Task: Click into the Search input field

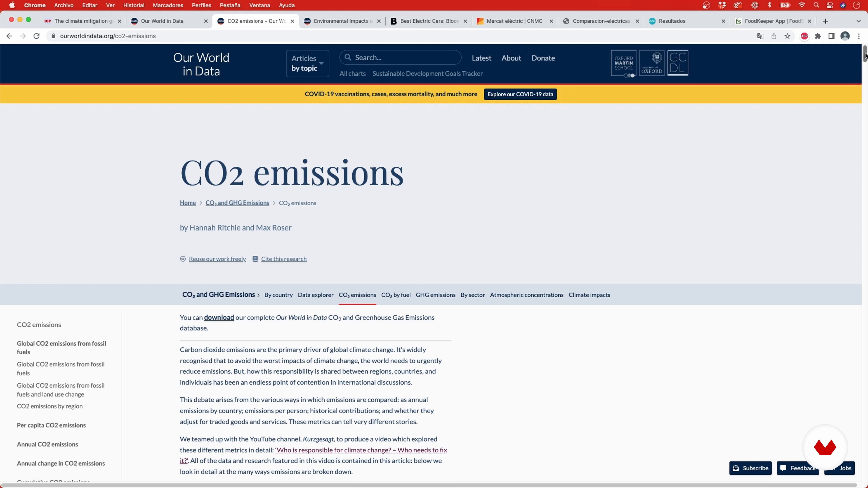Action: tap(400, 58)
